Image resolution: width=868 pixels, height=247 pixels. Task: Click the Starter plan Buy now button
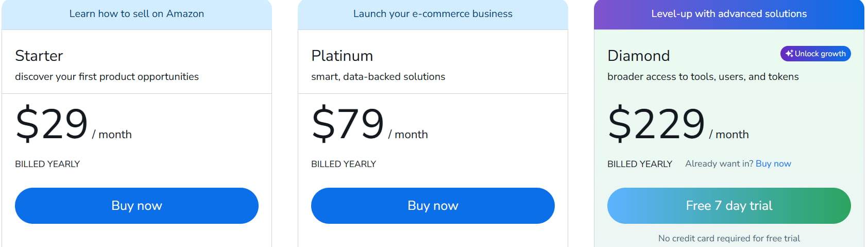pos(137,206)
